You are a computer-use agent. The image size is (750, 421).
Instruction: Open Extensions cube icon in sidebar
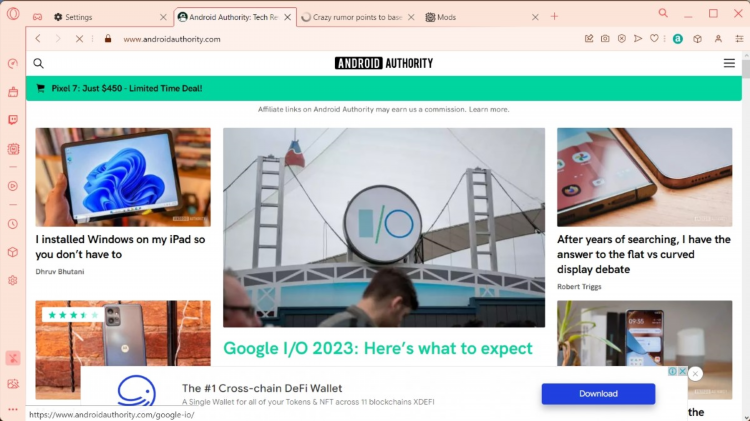click(x=13, y=252)
